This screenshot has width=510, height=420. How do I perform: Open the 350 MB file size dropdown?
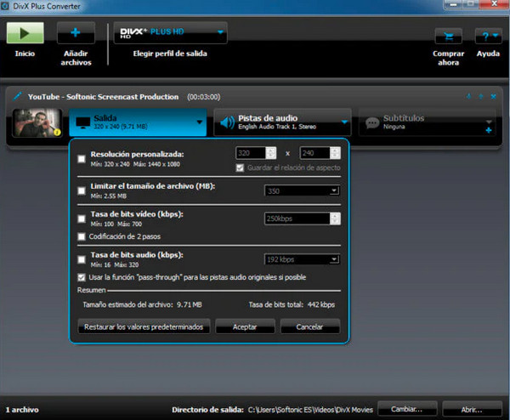tap(302, 190)
